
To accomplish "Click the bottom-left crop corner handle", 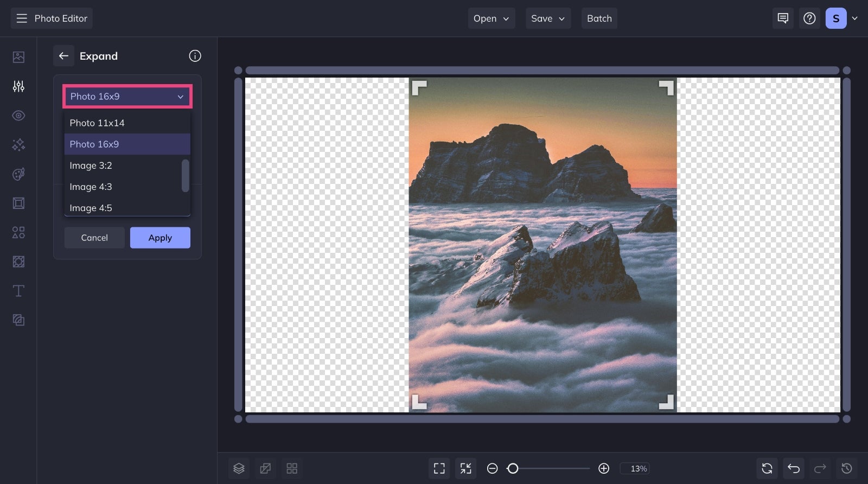I will click(419, 402).
